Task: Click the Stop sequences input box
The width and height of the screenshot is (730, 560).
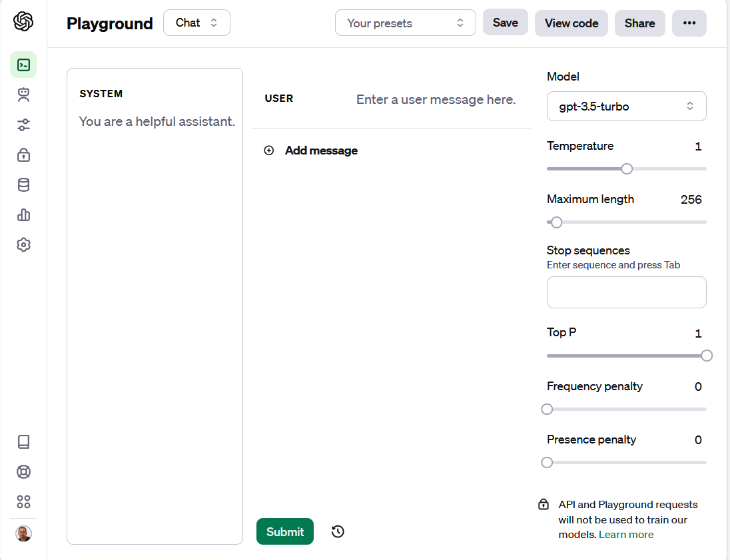Action: pos(627,292)
